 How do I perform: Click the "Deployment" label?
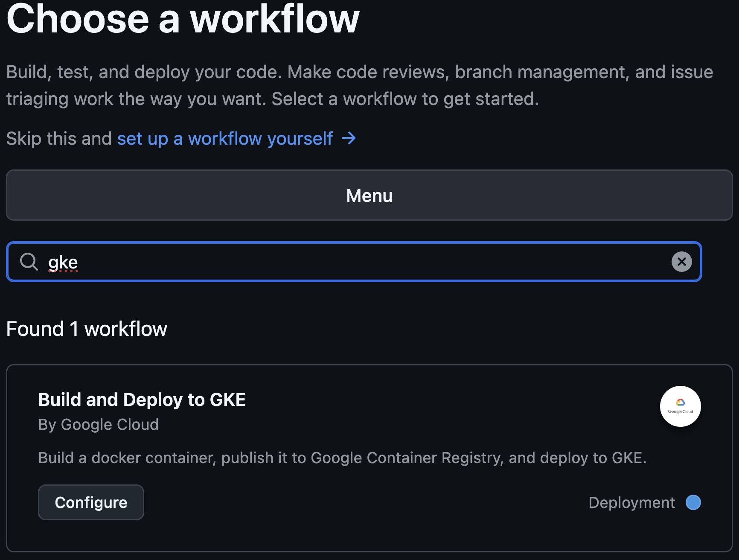pyautogui.click(x=631, y=502)
